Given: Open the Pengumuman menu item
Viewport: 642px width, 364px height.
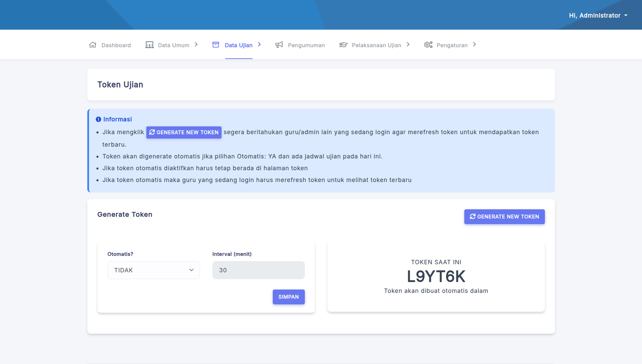Looking at the screenshot, I should click(x=306, y=45).
